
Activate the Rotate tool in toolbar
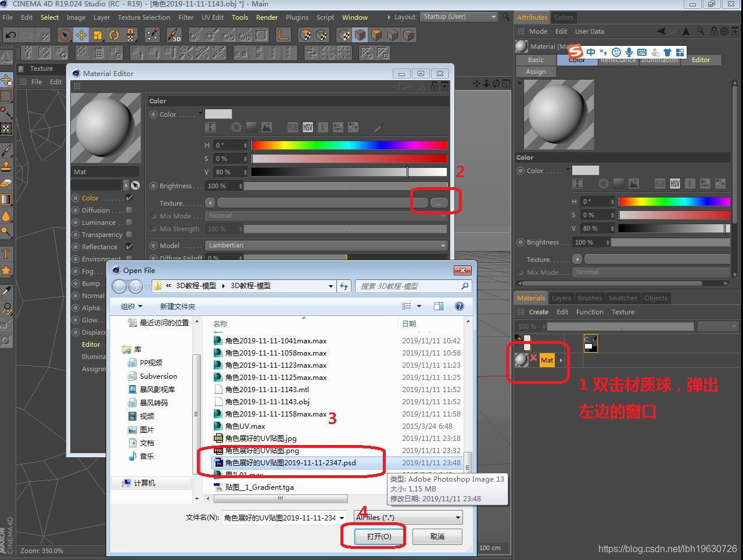tap(114, 35)
